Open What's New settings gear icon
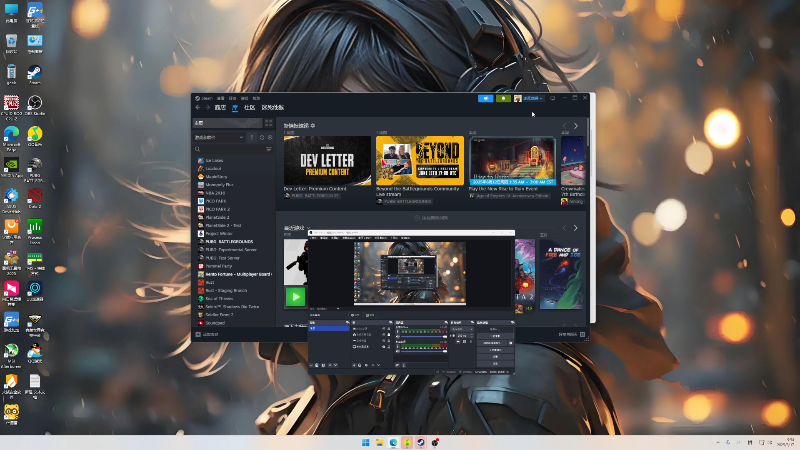This screenshot has height=450, width=800. pyautogui.click(x=313, y=126)
